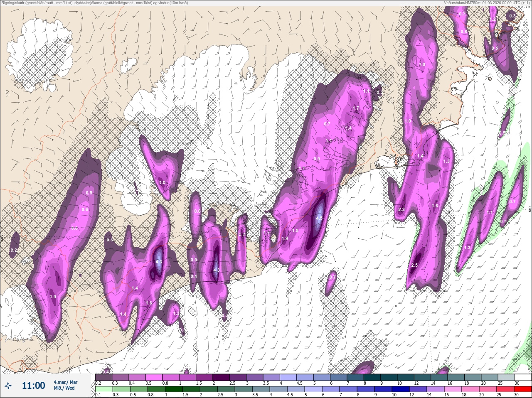Click the 1.8 precipitation value on the map
This screenshot has height=398, width=532.
(x=163, y=182)
